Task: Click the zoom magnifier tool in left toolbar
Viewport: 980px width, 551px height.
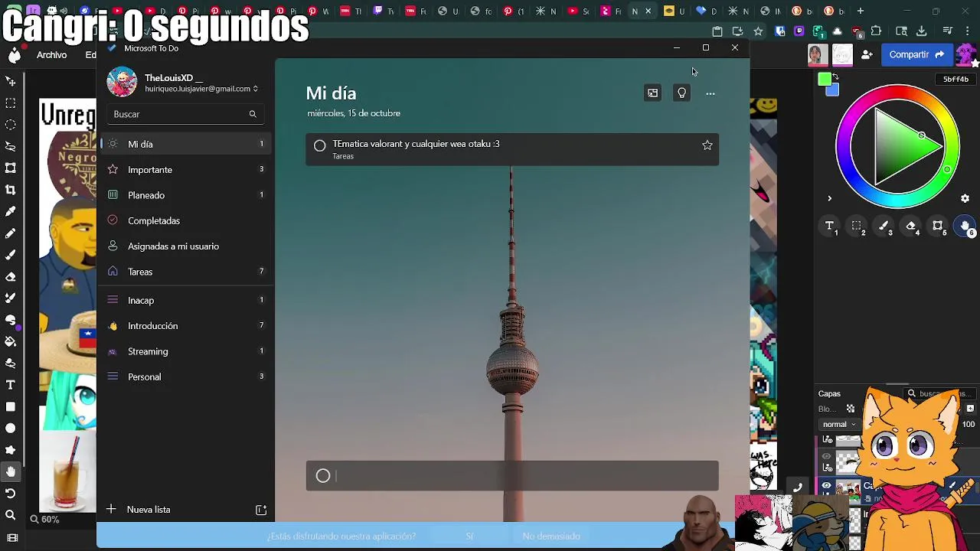Action: [x=11, y=515]
